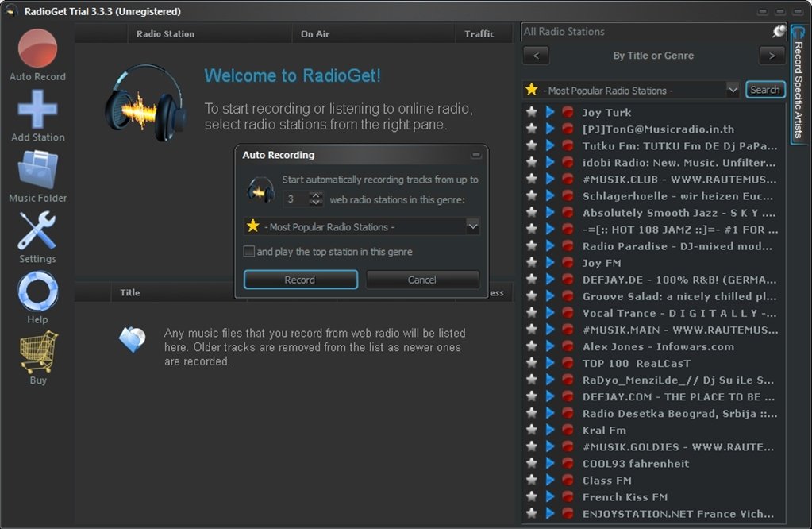
Task: Star the Kral Fm station
Action: click(x=531, y=430)
